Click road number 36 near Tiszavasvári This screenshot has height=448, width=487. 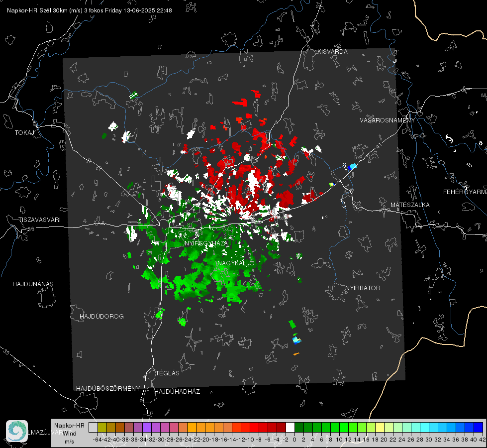31,229
